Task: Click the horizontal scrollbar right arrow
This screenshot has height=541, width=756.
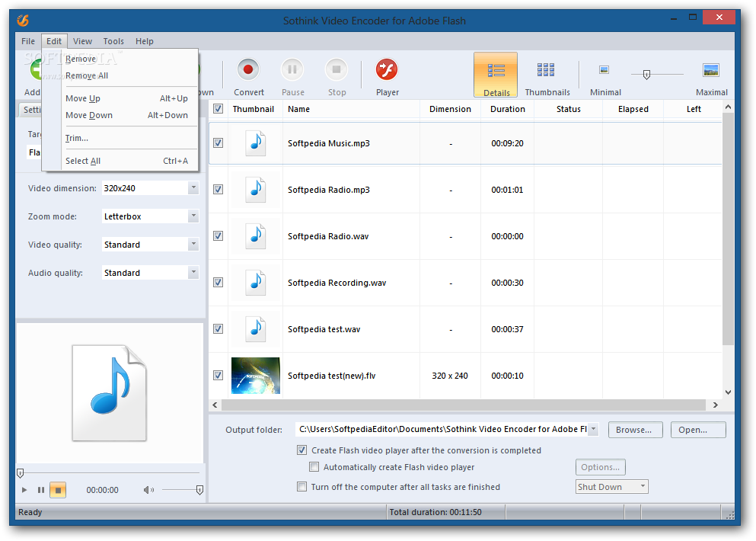Action: tap(715, 405)
